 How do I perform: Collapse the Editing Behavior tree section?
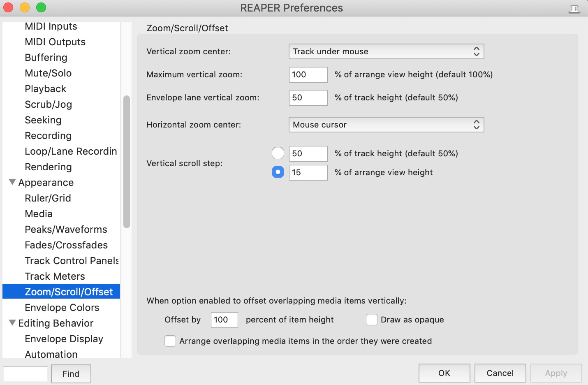[x=13, y=323]
